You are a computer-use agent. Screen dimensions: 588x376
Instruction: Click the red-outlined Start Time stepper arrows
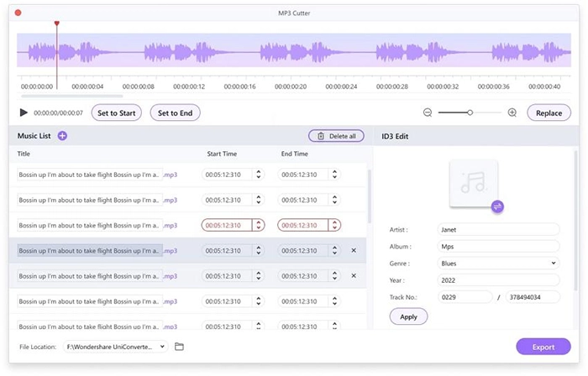pyautogui.click(x=259, y=225)
